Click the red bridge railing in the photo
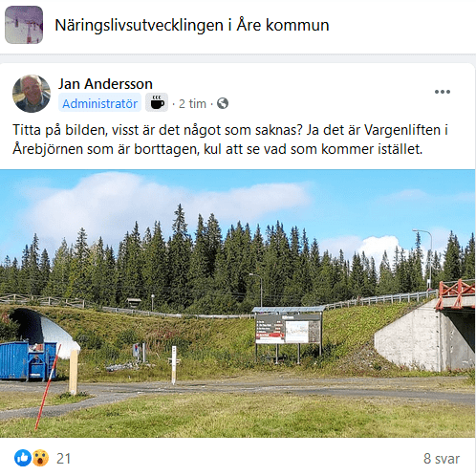 [x=455, y=292]
